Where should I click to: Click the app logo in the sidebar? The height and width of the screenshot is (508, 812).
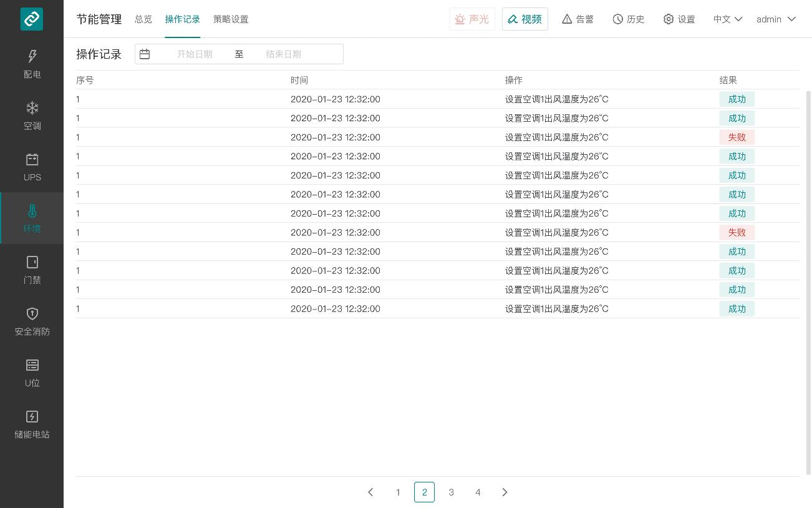coord(32,19)
